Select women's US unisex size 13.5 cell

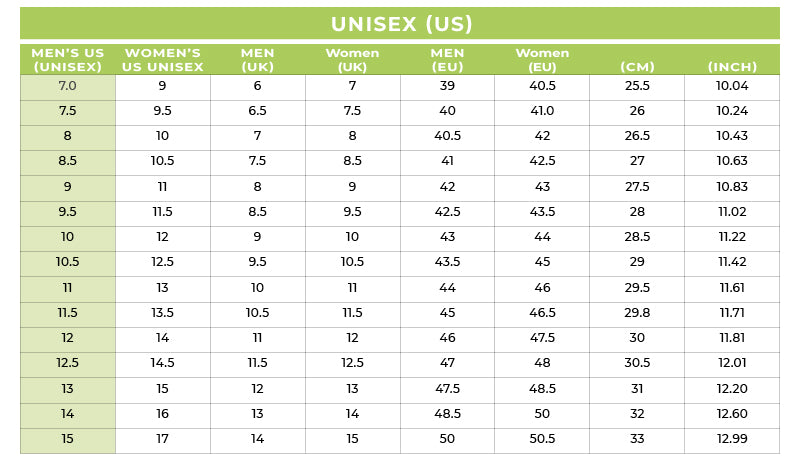tap(162, 313)
